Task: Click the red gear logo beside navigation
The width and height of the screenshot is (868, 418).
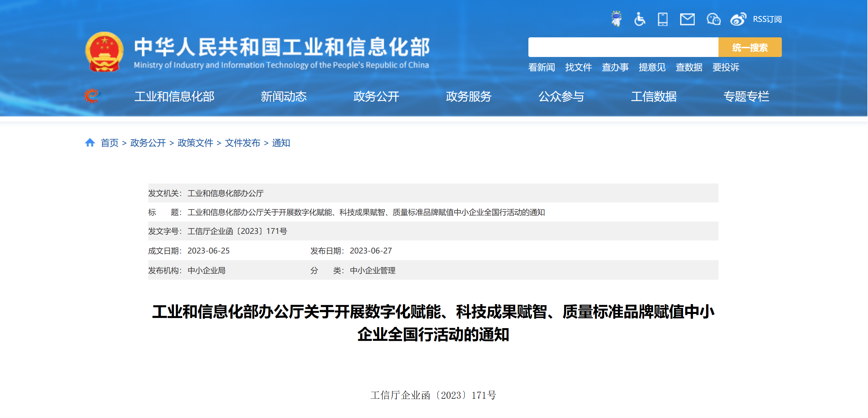Action: [x=92, y=96]
